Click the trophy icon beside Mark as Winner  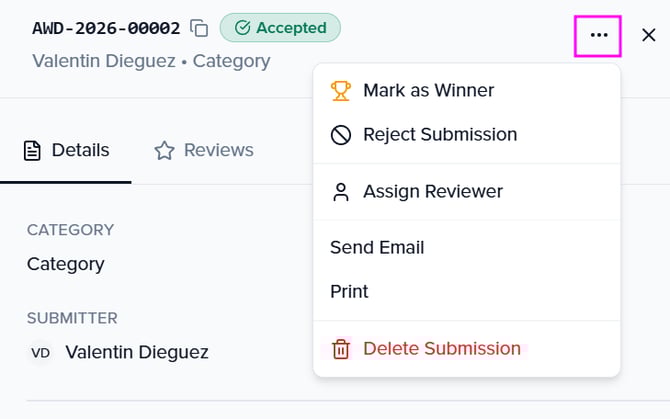coord(341,91)
